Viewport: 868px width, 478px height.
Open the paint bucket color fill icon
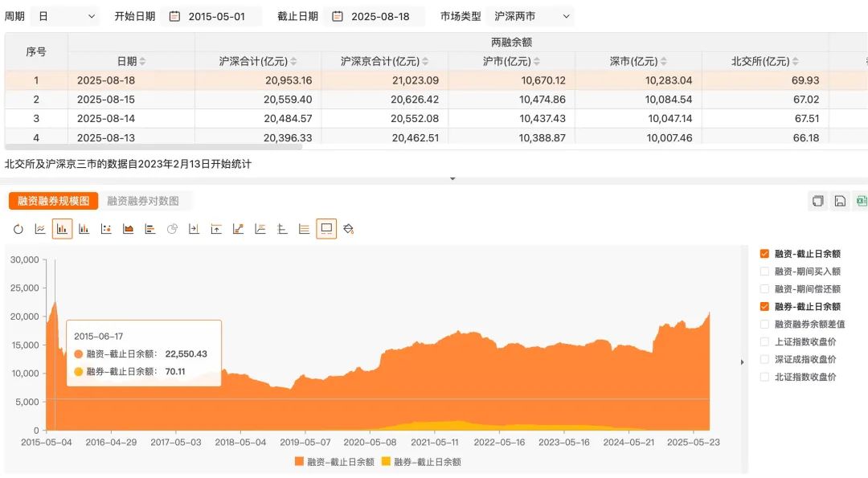coord(348,229)
